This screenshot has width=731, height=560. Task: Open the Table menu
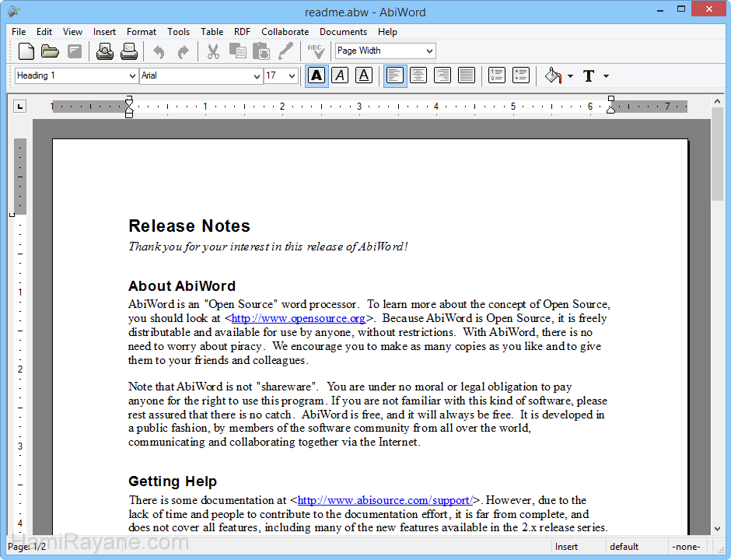coord(212,32)
